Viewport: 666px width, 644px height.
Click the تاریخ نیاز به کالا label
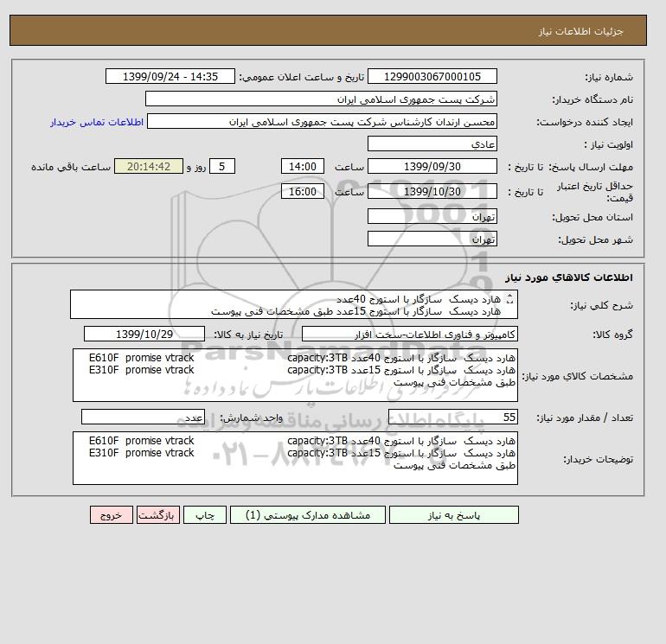click(x=248, y=335)
